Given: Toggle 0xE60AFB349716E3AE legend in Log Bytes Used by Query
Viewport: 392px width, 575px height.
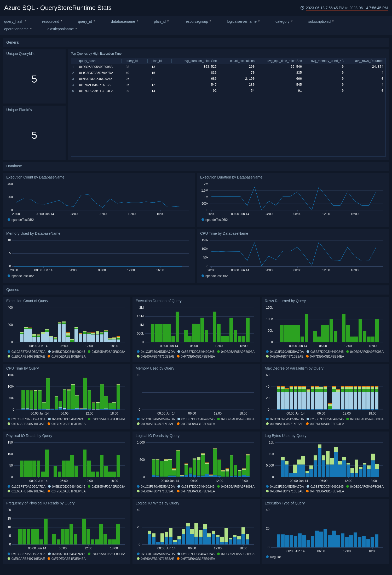Looking at the screenshot, I should pos(285,491).
